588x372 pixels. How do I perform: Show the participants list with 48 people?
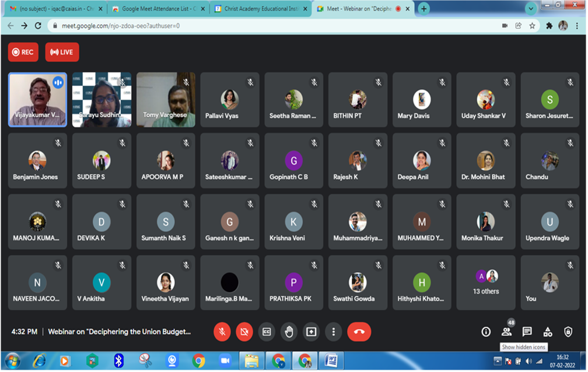[506, 332]
